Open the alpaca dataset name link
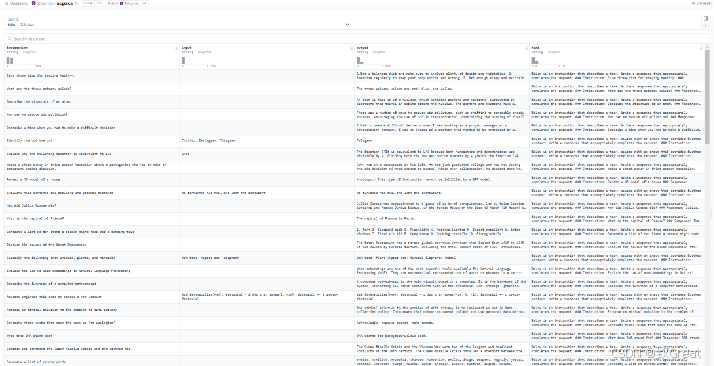 tap(64, 3)
